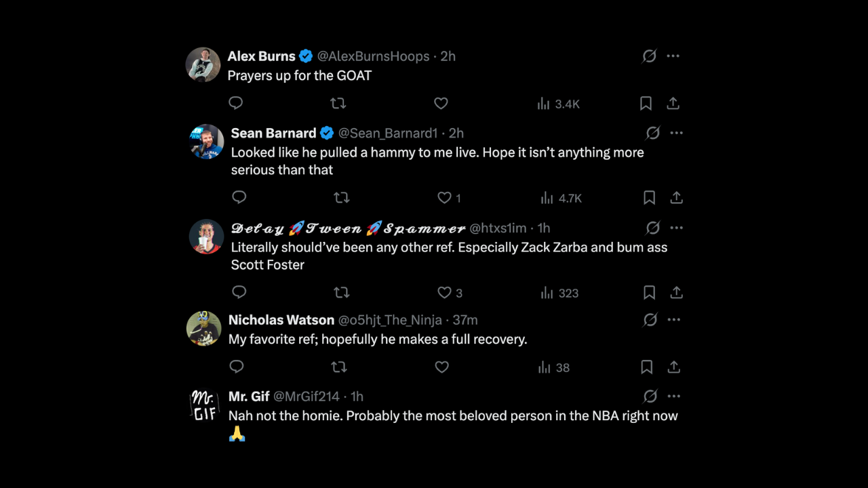Open the more options menu on Mr. Gif's tweet
The height and width of the screenshot is (488, 868).
pos(674,396)
